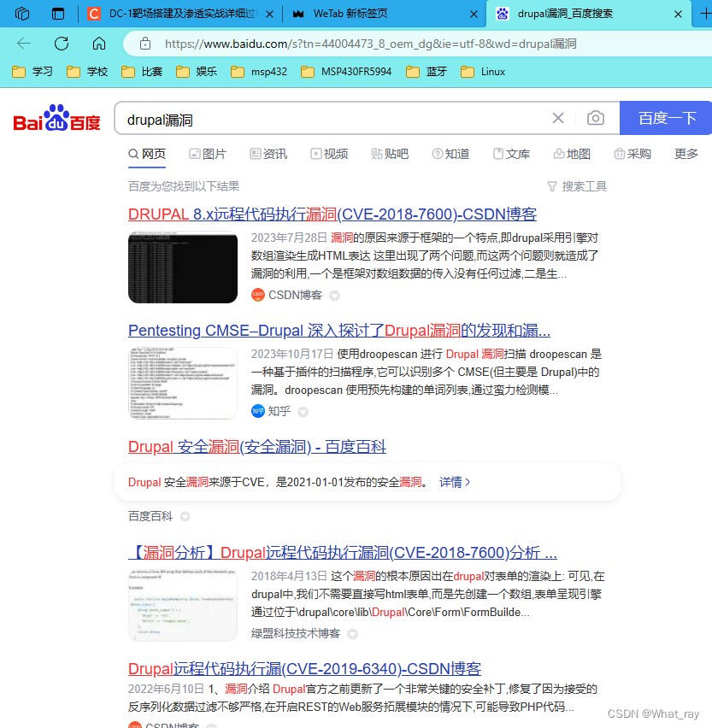Open thumbnail of Pentesting CMSE result
This screenshot has height=728, width=712.
point(183,383)
